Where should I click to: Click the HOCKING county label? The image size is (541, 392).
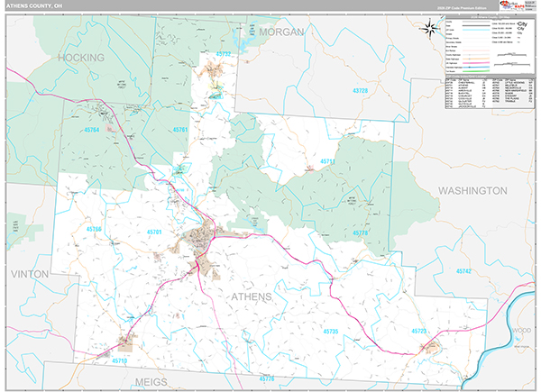pyautogui.click(x=81, y=57)
